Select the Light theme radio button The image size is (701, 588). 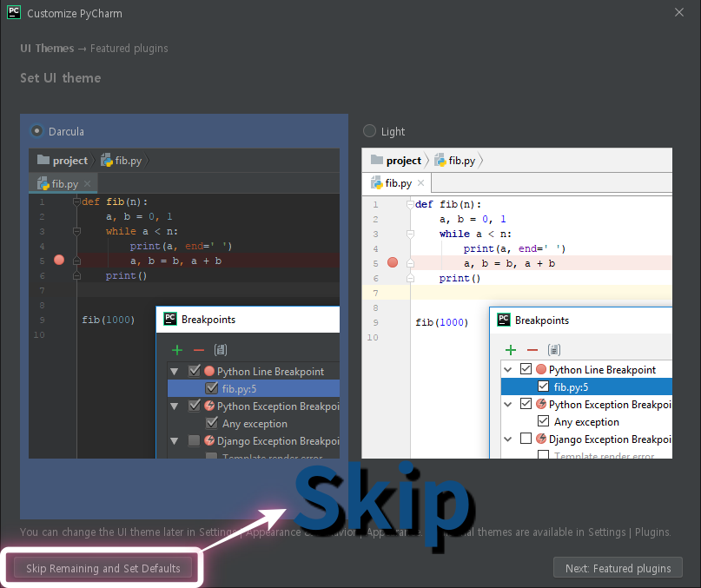[x=369, y=131]
